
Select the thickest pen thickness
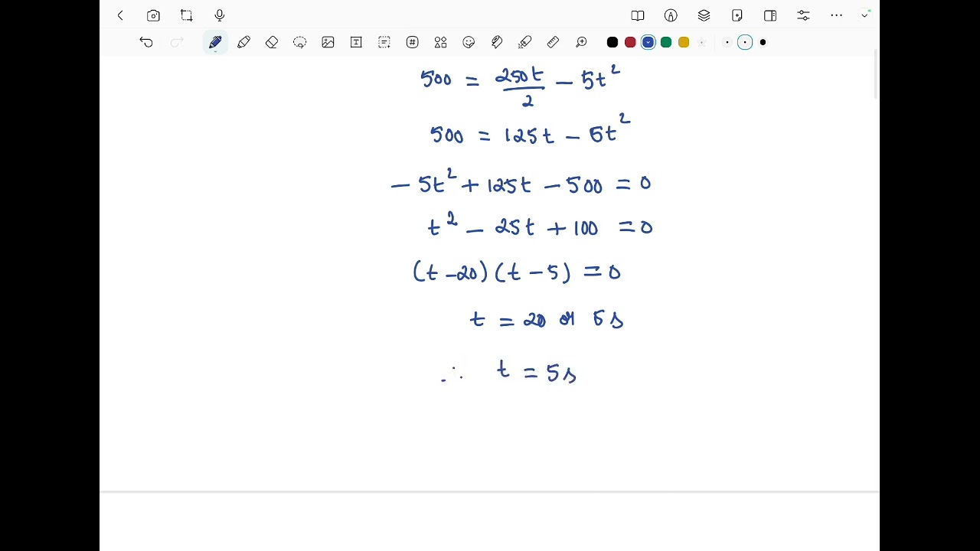(x=763, y=42)
